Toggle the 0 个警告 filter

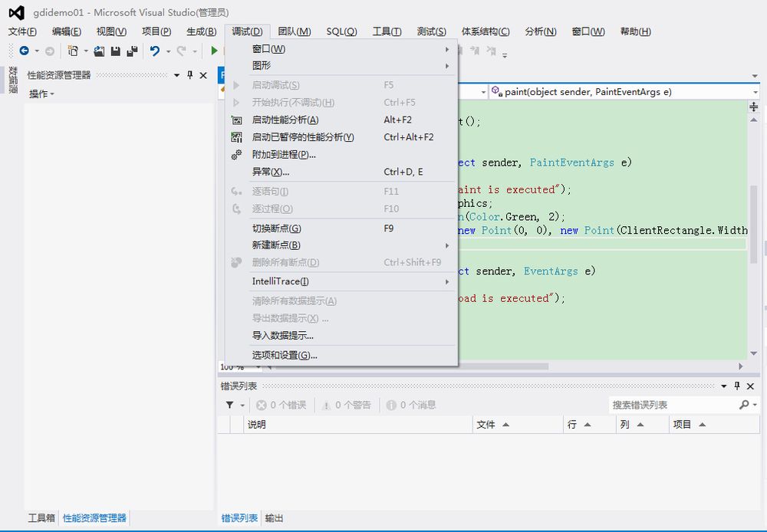[347, 405]
